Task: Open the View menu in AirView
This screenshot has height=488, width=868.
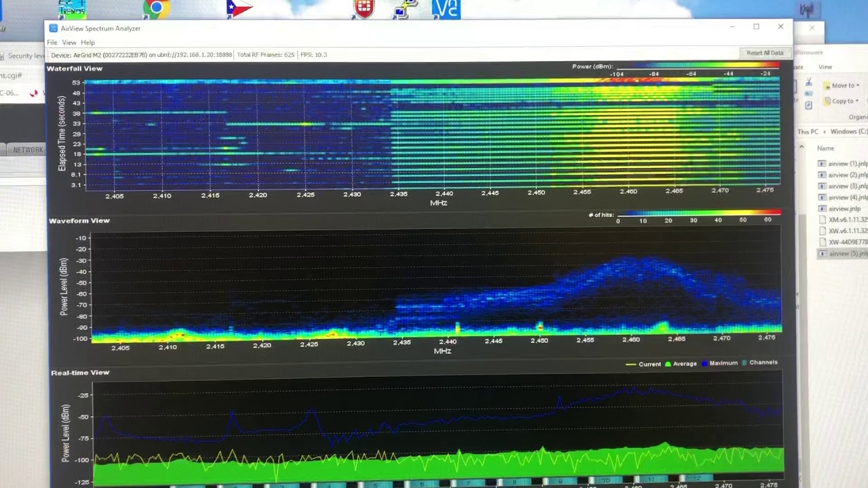Action: (x=69, y=43)
